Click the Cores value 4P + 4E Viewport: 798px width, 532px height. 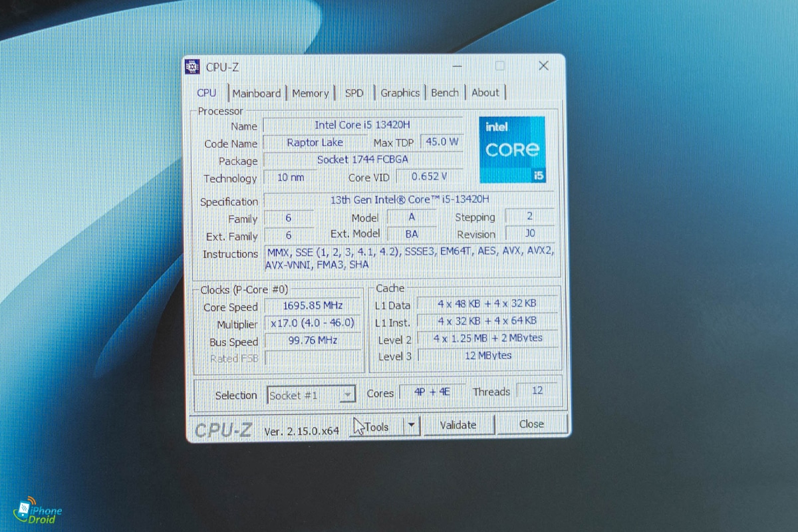click(x=432, y=392)
